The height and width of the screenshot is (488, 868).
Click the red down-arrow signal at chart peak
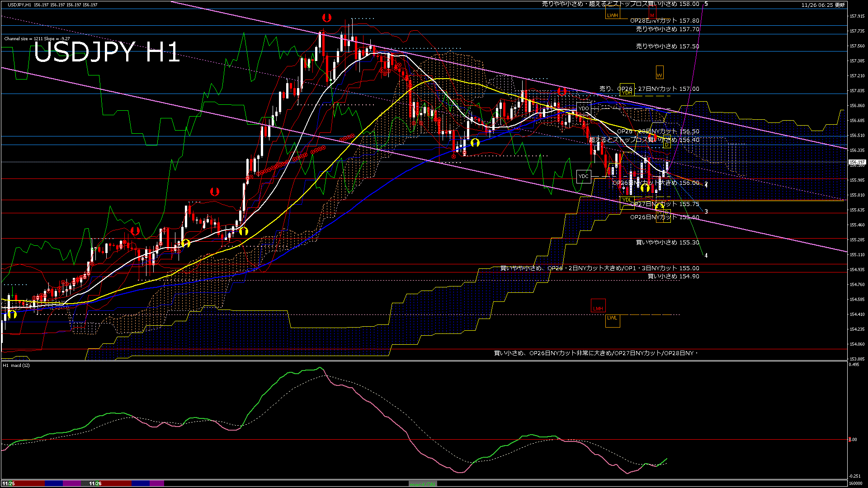coord(326,18)
